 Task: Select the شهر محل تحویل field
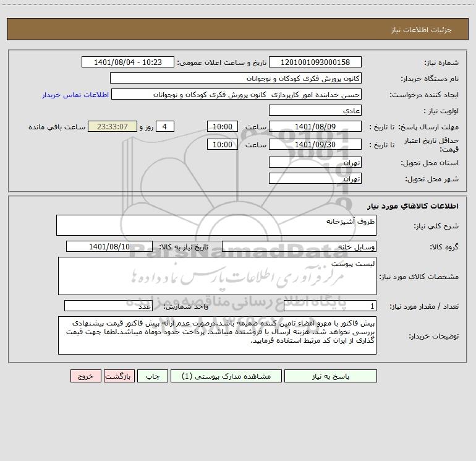[315, 178]
